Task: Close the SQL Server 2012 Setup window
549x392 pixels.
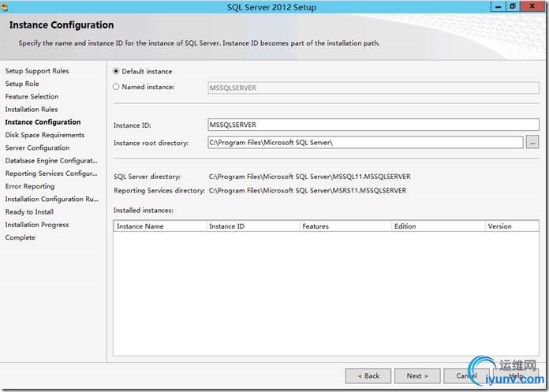Action: [532, 6]
